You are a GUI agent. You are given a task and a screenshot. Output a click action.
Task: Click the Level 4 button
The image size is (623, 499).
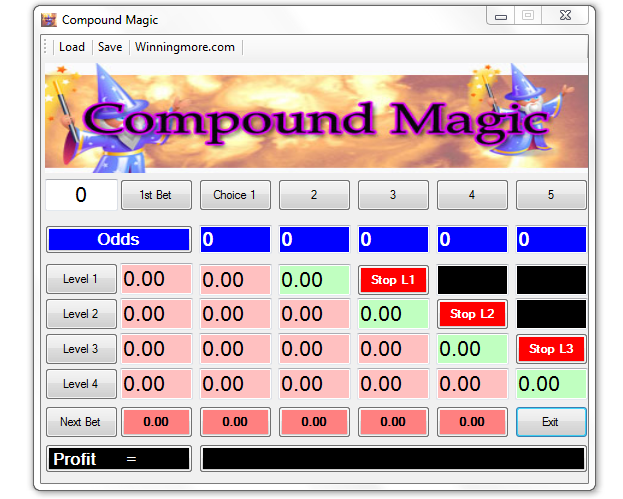(81, 384)
